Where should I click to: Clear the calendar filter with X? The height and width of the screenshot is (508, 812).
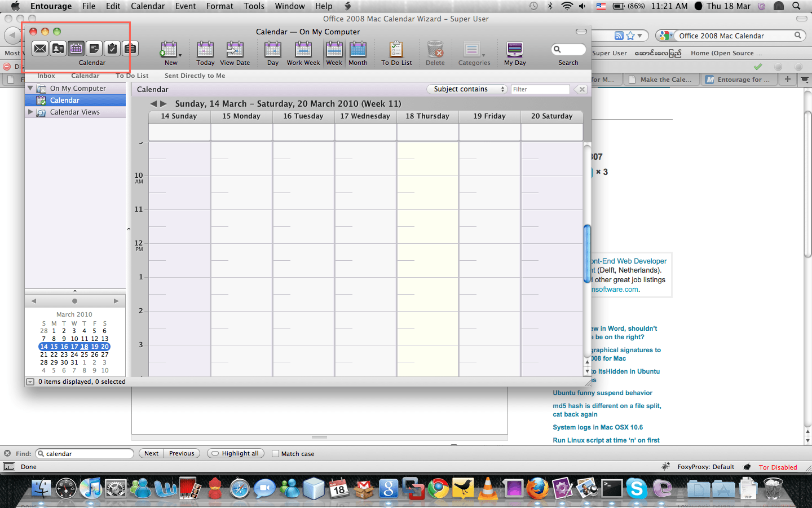(581, 89)
